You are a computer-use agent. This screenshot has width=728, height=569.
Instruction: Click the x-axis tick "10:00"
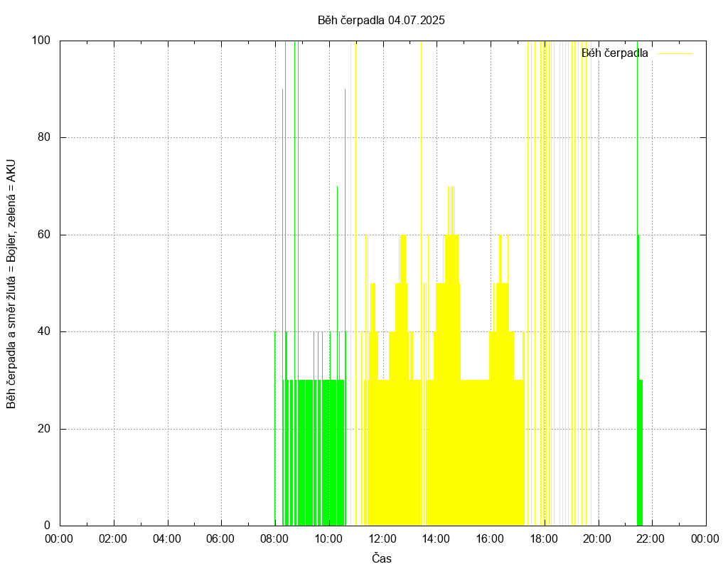coord(328,539)
